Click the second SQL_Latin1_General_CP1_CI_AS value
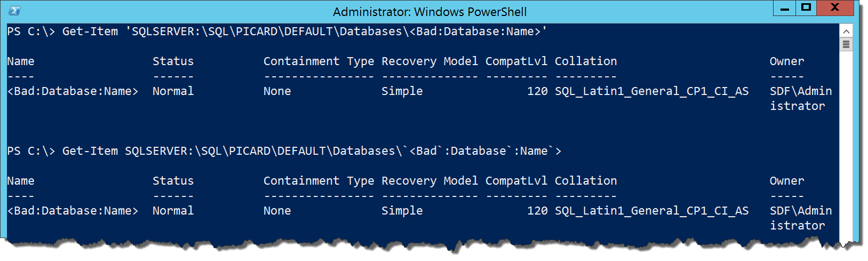Screen dimensions: 868x261 [x=651, y=211]
